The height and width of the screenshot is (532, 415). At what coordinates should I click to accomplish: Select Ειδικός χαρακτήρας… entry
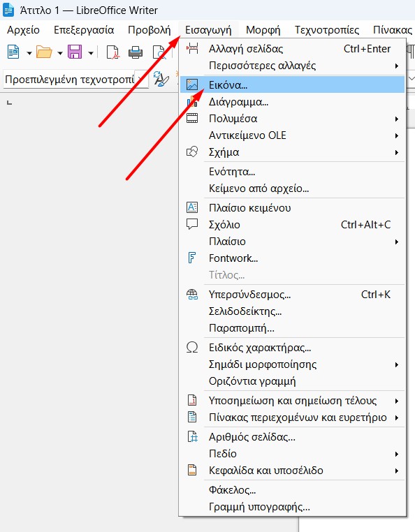click(292, 348)
